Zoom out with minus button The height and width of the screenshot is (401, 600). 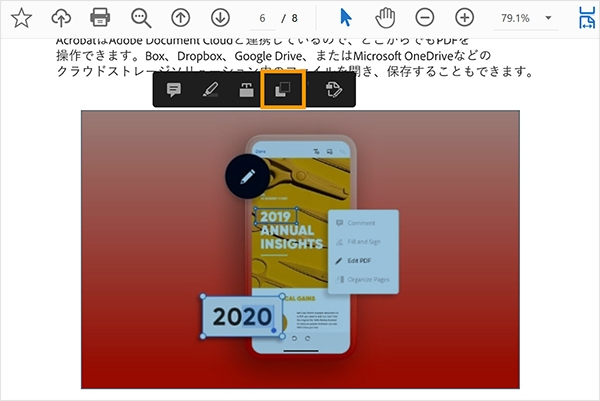click(425, 18)
